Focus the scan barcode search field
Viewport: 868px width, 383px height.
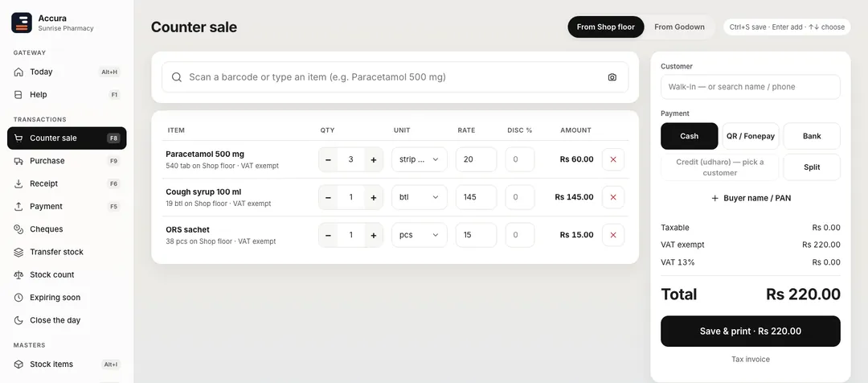point(395,77)
